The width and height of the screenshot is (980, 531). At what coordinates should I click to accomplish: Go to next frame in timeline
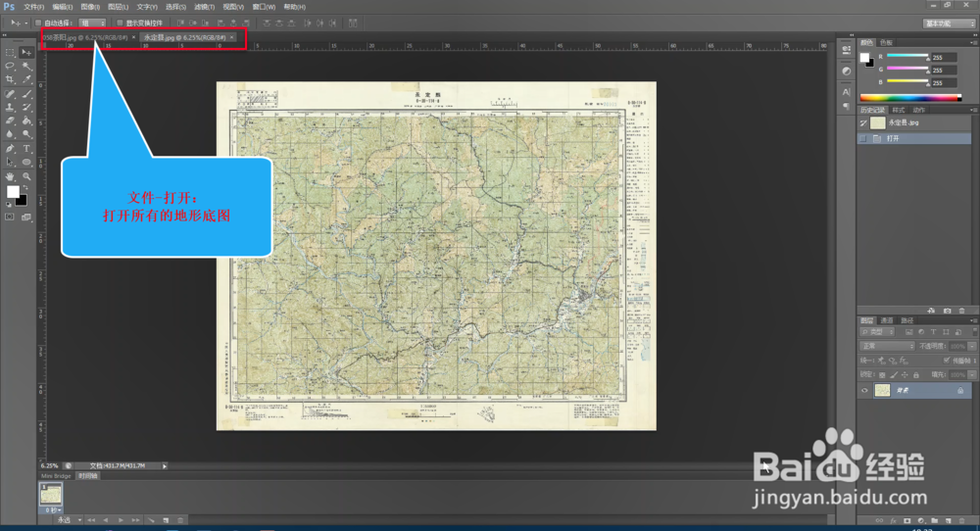point(135,520)
